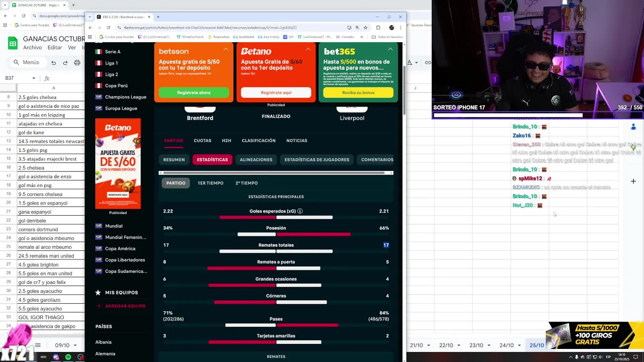
Task: Collapse the bet365 ad chevron
Action: coord(390,49)
